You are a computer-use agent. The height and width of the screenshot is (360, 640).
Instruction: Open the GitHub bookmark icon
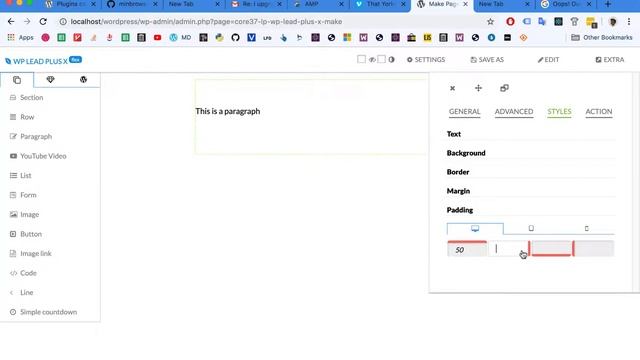tap(235, 38)
